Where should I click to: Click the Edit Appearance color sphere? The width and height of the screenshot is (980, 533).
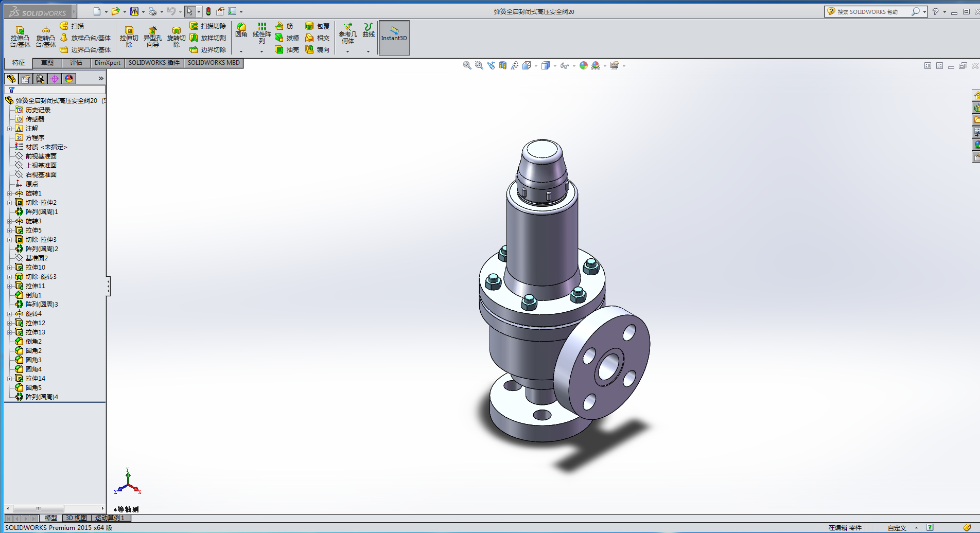coord(583,66)
